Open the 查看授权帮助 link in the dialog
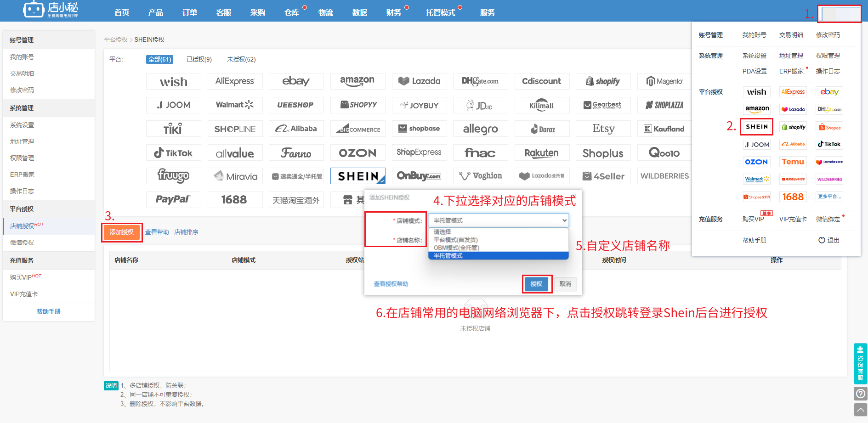Viewport: 868px width, 423px height. coord(391,284)
